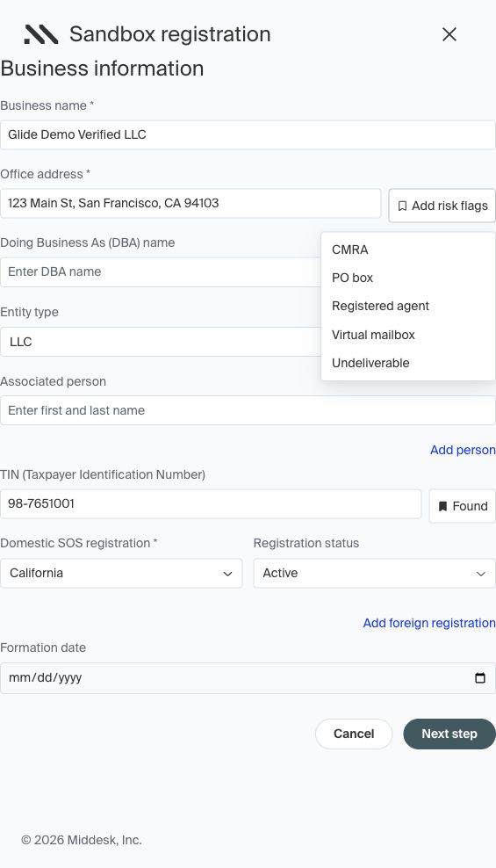Open the Domestic SOS registration California dropdown
This screenshot has width=496, height=868.
(x=121, y=573)
